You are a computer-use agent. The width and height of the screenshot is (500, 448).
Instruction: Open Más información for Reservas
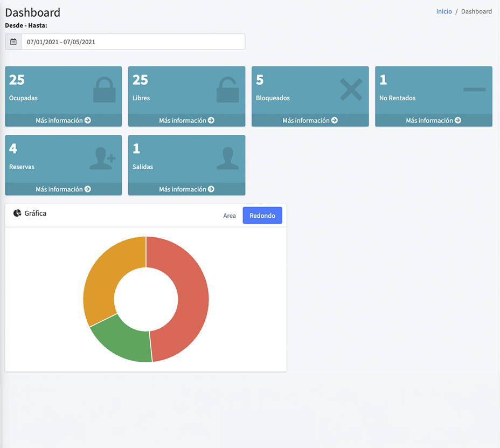[63, 189]
